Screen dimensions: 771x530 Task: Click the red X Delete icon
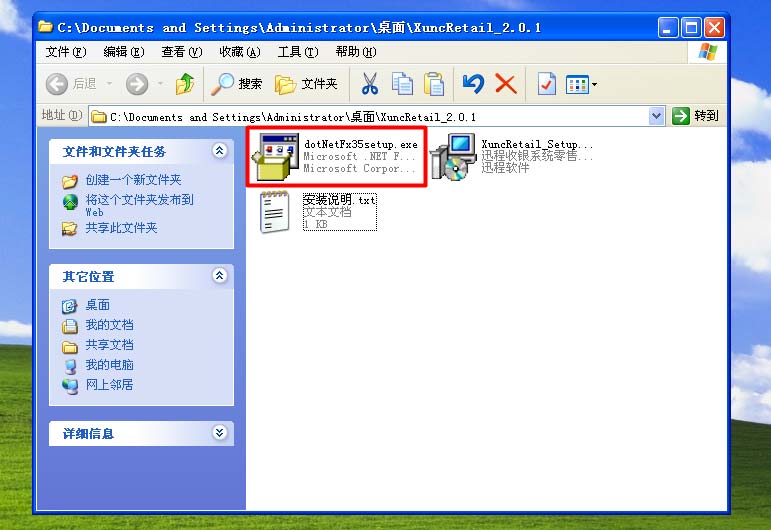click(x=506, y=84)
